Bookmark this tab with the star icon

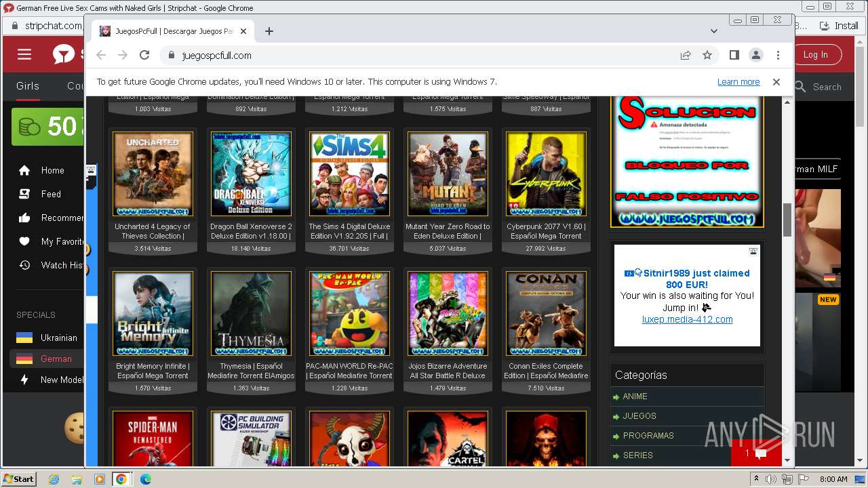click(x=707, y=55)
